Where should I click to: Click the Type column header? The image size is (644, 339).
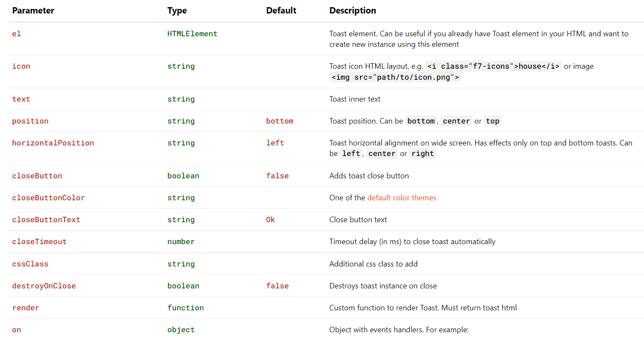tap(177, 11)
